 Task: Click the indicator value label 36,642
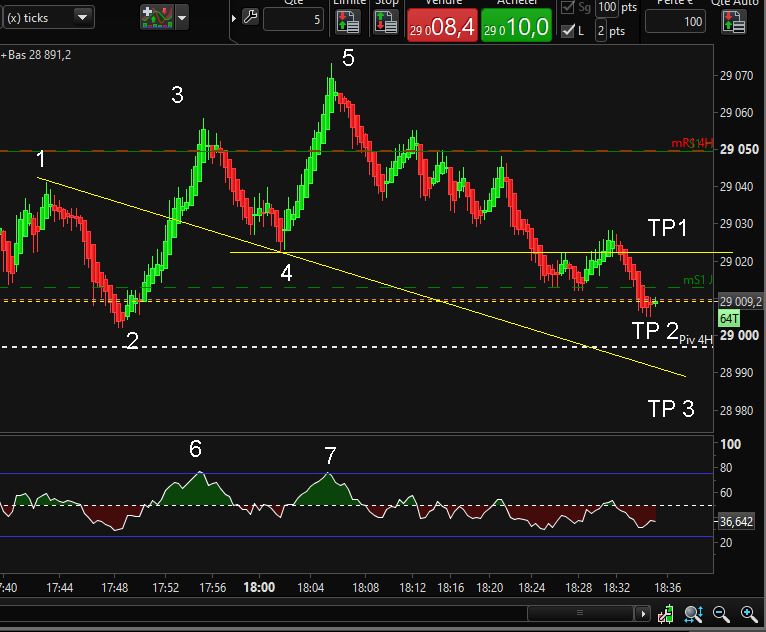(736, 522)
